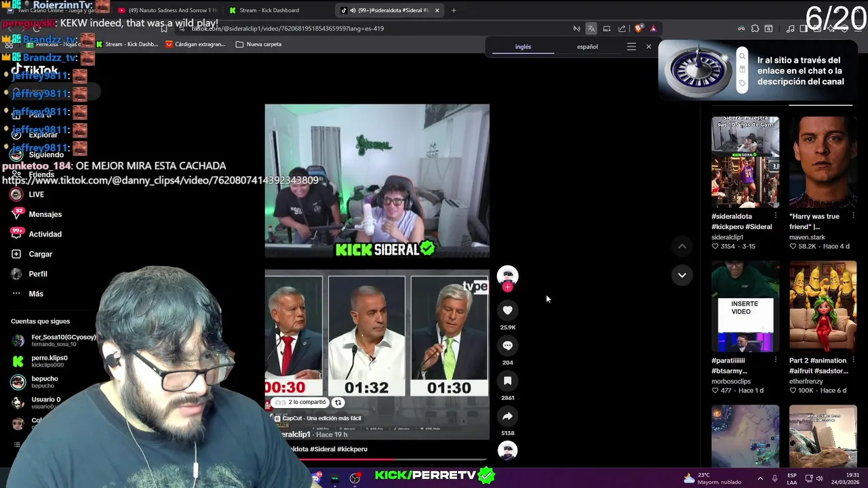Image resolution: width=868 pixels, height=488 pixels.
Task: Click the #Sideral hashtag in the caption
Action: click(321, 449)
